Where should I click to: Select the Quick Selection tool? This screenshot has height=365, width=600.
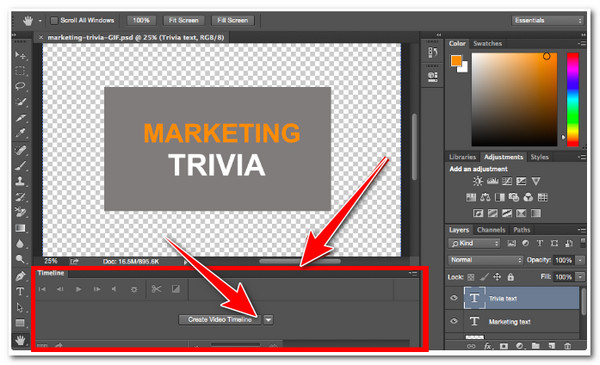click(x=20, y=102)
